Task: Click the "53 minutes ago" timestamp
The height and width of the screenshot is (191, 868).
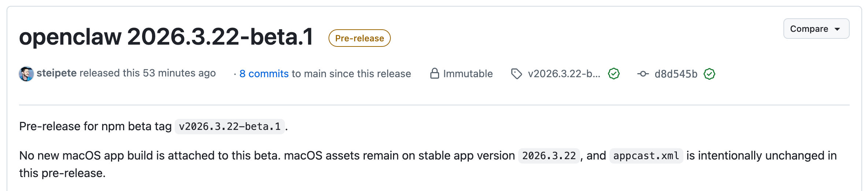Action: point(179,73)
